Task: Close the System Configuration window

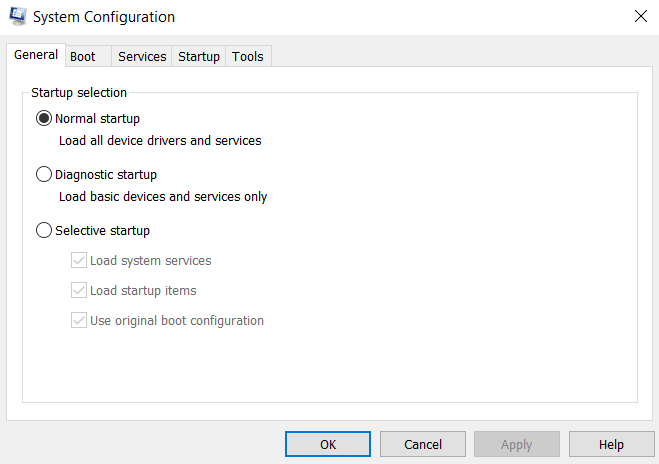Action: (639, 17)
